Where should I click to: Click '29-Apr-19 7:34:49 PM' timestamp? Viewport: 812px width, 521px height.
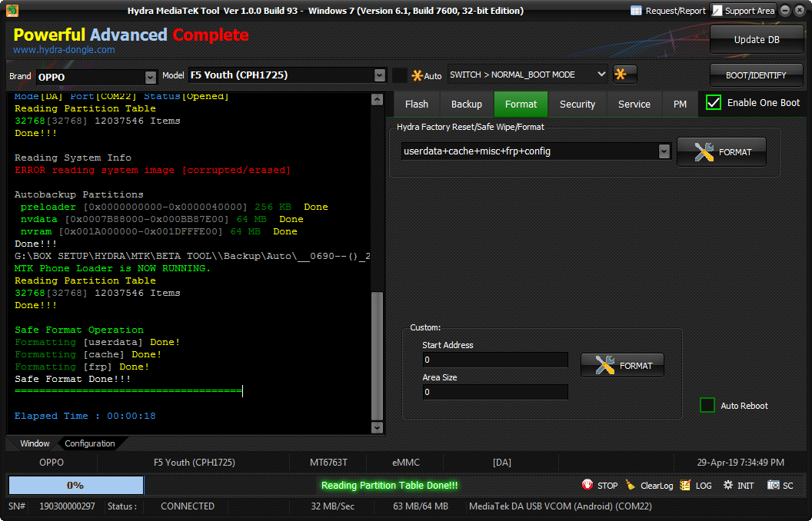[x=740, y=463]
